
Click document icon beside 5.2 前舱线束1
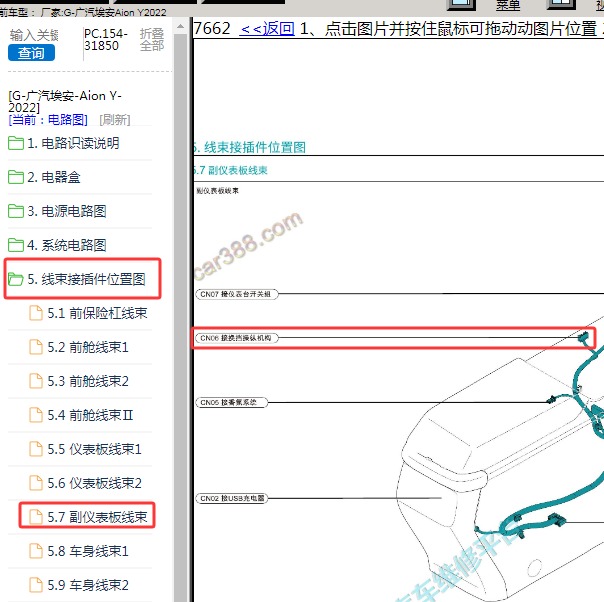[x=36, y=347]
